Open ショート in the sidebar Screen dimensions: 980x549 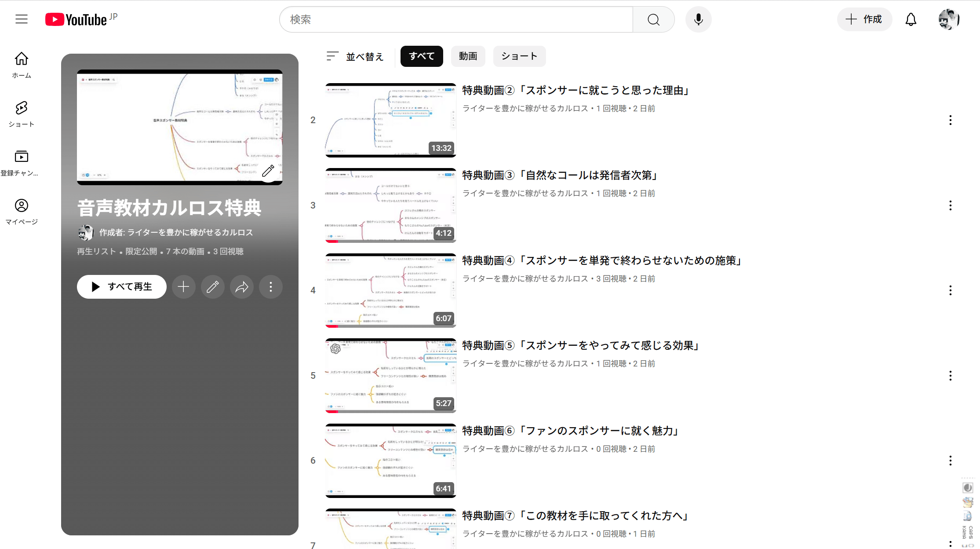(22, 114)
